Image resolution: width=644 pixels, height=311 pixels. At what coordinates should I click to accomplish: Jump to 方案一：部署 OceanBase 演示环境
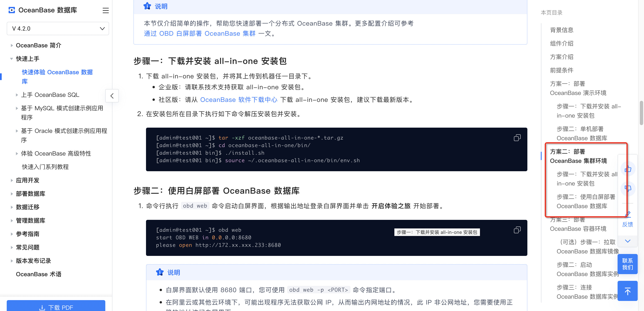[578, 88]
